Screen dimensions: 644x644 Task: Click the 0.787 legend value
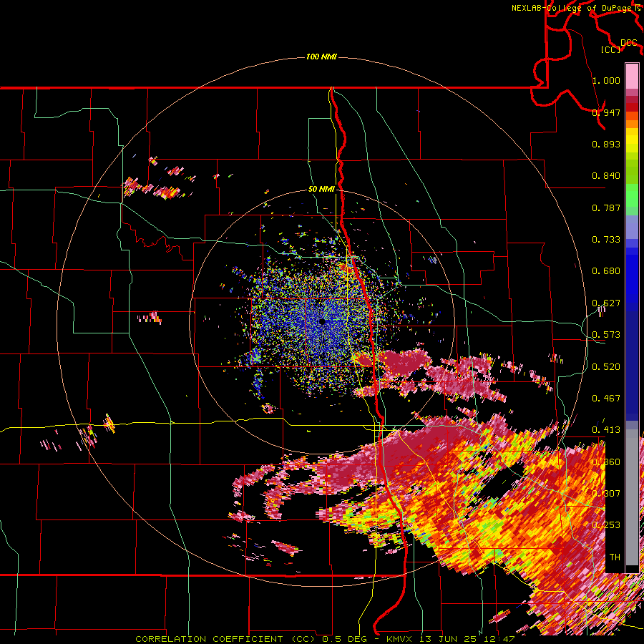[x=606, y=208]
